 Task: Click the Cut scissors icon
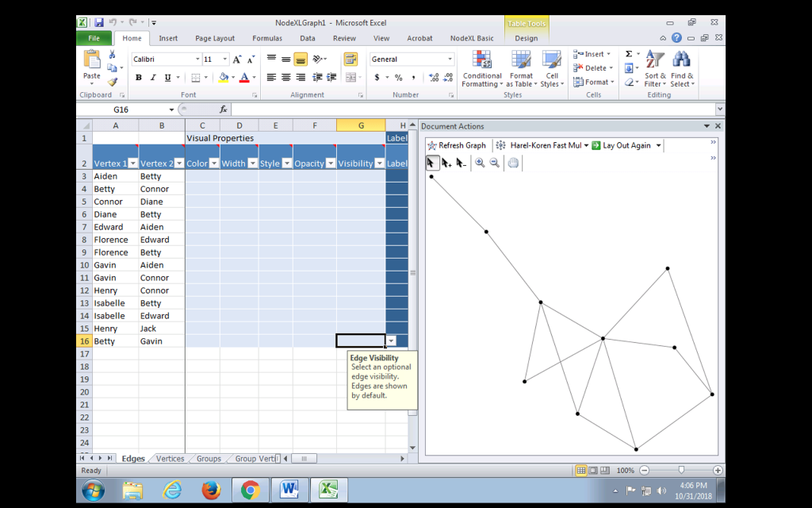point(112,55)
